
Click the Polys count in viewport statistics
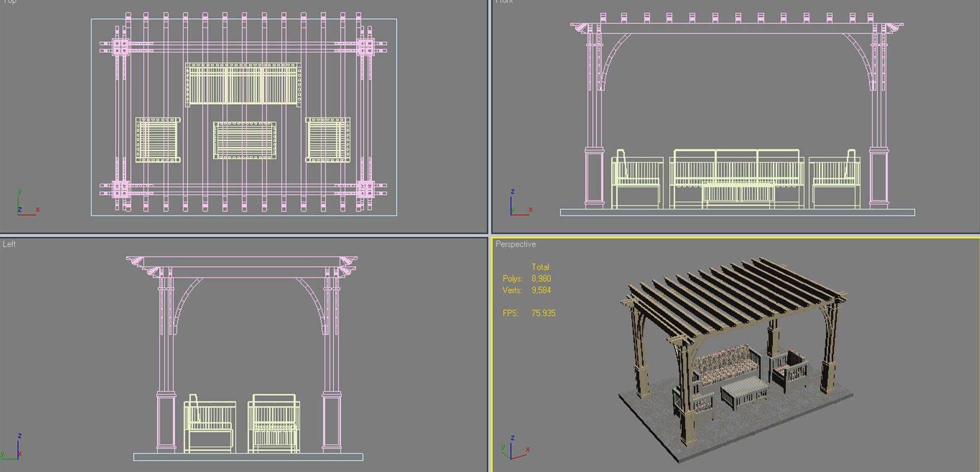[541, 278]
